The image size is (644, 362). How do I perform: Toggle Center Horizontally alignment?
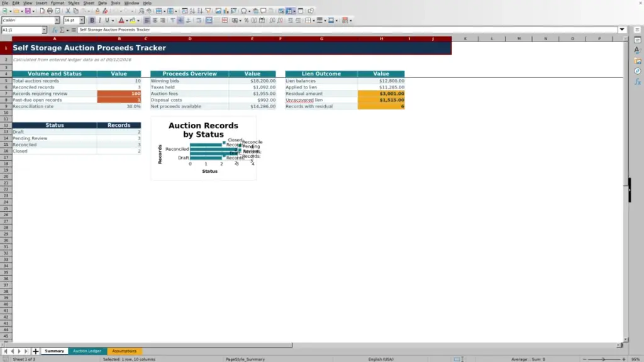155,21
